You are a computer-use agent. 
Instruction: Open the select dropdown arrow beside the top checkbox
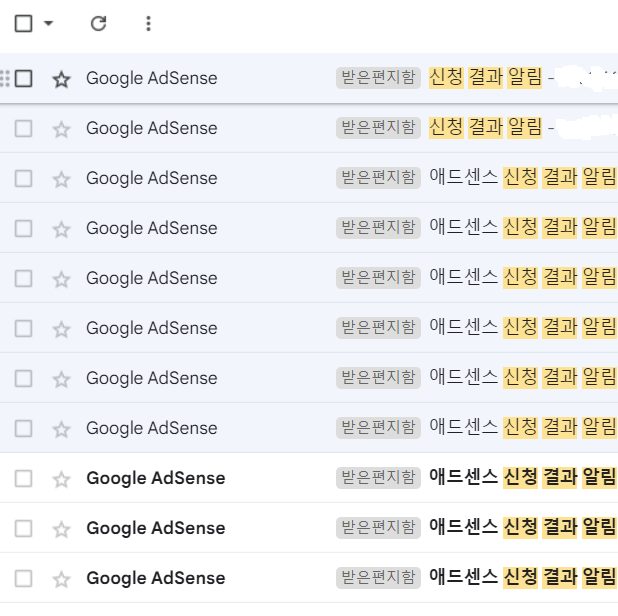(x=48, y=23)
